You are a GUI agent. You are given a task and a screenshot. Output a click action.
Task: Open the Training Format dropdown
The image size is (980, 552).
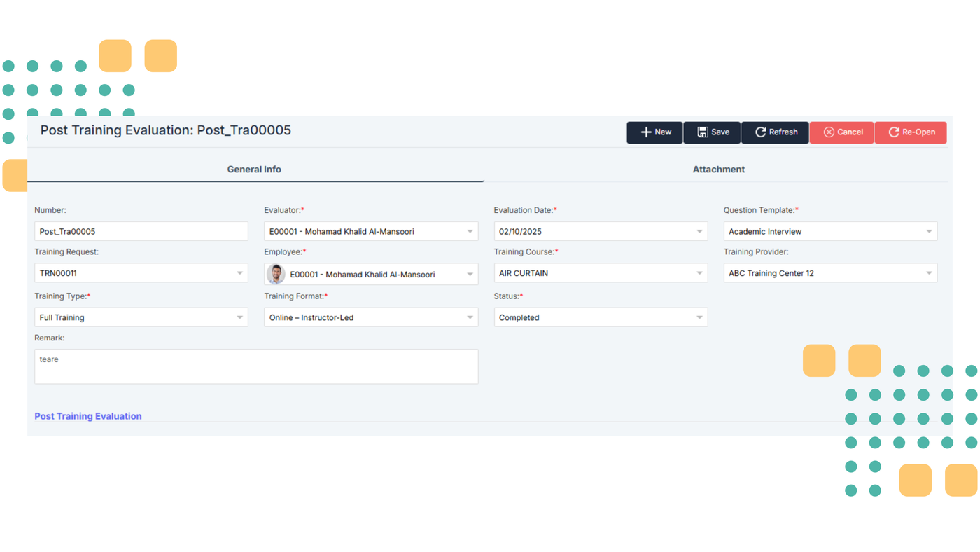click(x=470, y=317)
